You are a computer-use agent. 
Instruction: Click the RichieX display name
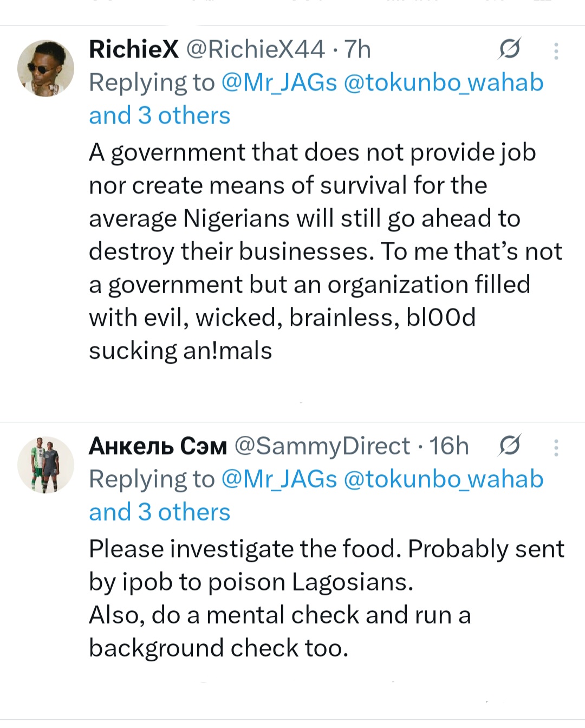click(x=133, y=50)
